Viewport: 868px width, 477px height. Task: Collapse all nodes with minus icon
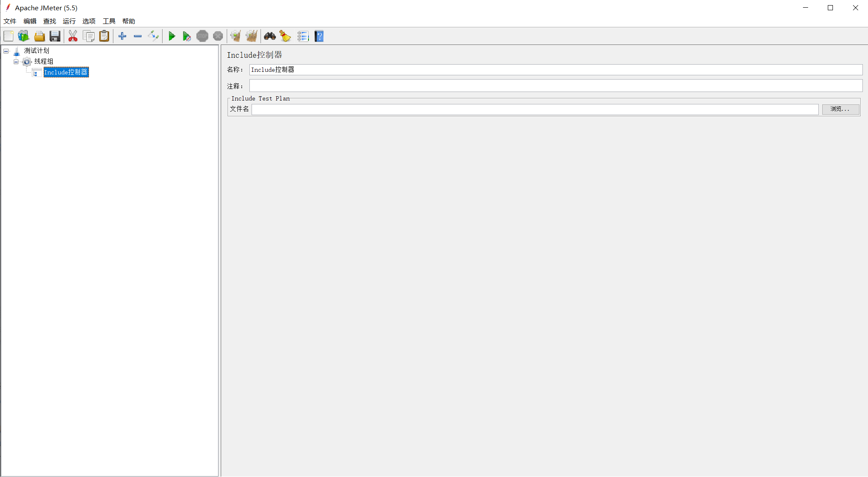[x=138, y=36]
